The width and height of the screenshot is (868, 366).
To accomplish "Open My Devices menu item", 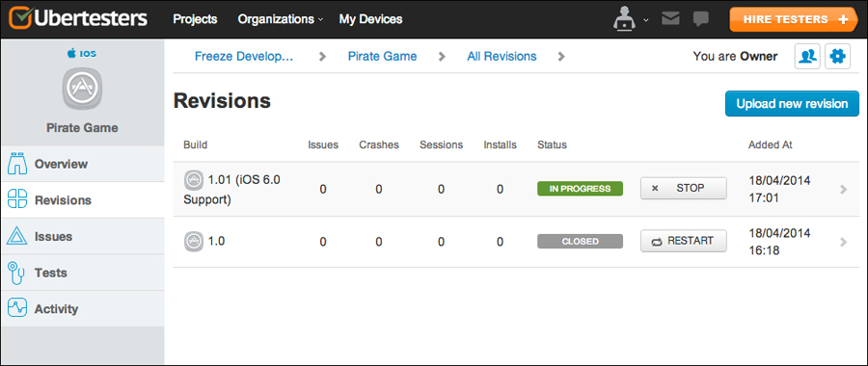I will pos(370,19).
